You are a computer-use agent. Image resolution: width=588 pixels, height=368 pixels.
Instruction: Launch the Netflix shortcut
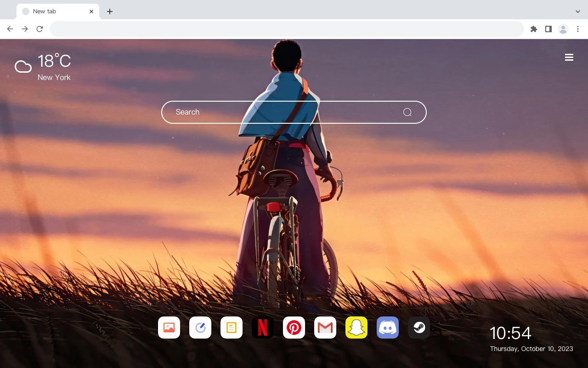click(263, 328)
